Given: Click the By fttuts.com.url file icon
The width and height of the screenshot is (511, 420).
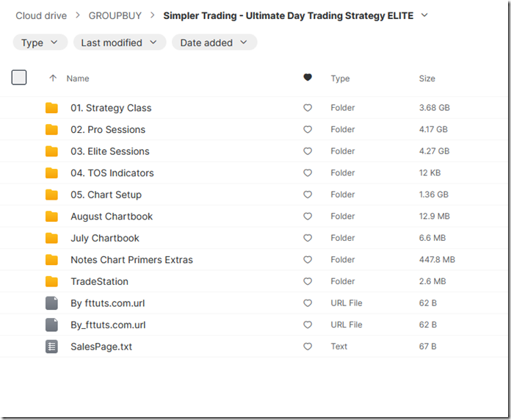Looking at the screenshot, I should coord(51,303).
